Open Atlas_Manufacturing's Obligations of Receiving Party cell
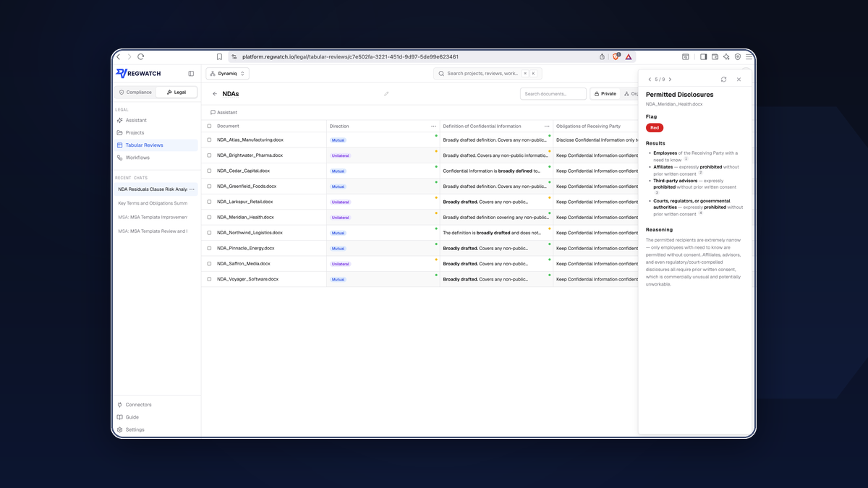868x488 pixels. tap(595, 140)
